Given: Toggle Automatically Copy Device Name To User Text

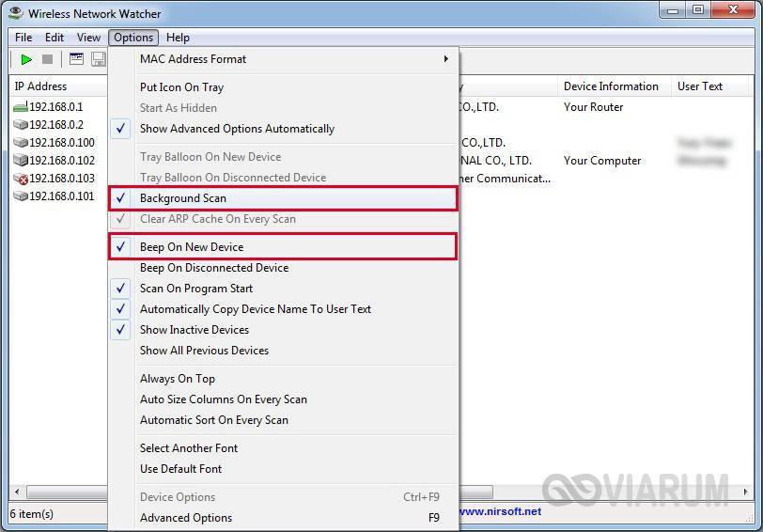Looking at the screenshot, I should tap(283, 309).
